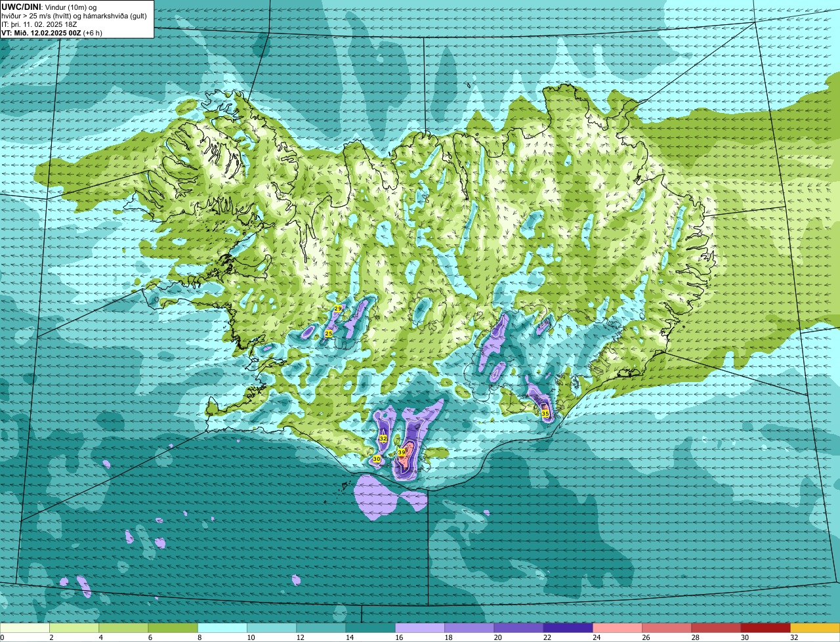Viewport: 840px width, 642px height.
Task: Click the yellow gust marker labeled 35
Action: pos(545,414)
